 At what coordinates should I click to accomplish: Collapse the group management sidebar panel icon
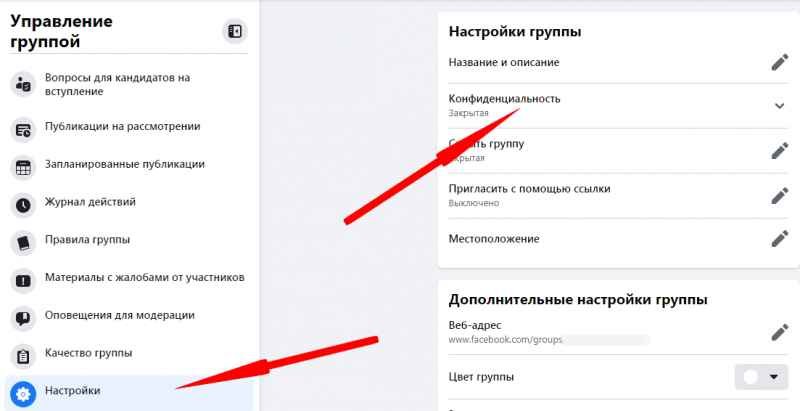(x=235, y=32)
